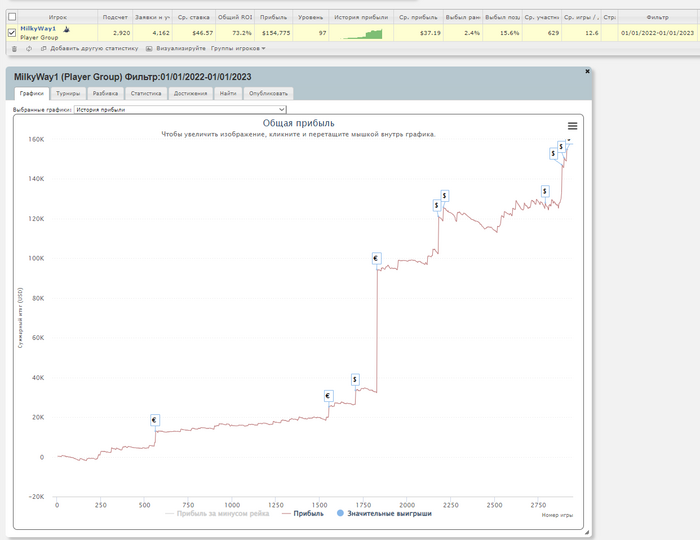
Task: Click the dollar marker near game 2800
Action: tap(545, 191)
